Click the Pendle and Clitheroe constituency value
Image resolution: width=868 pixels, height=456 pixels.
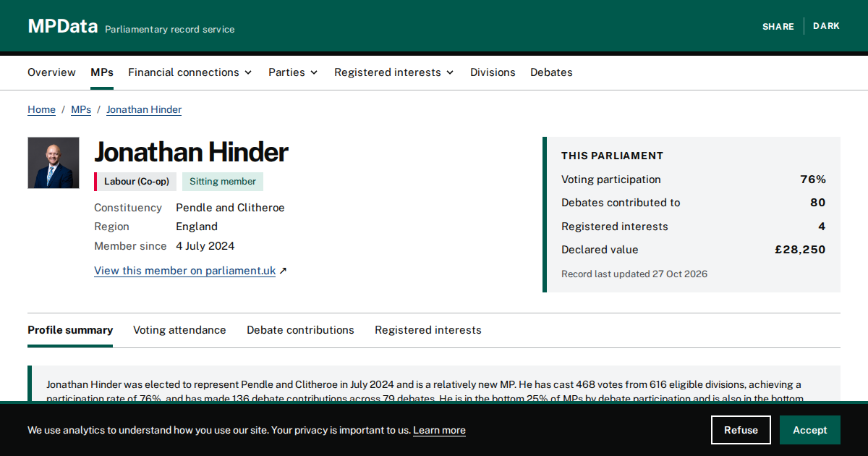[x=230, y=208]
